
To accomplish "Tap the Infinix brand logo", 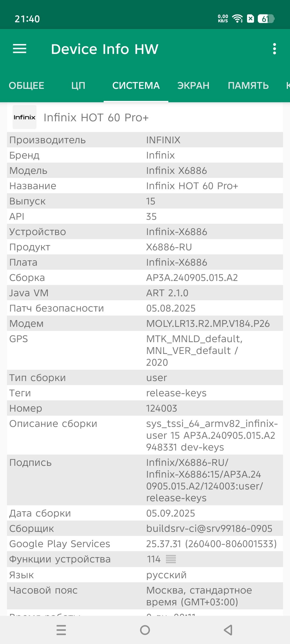I will [x=24, y=117].
